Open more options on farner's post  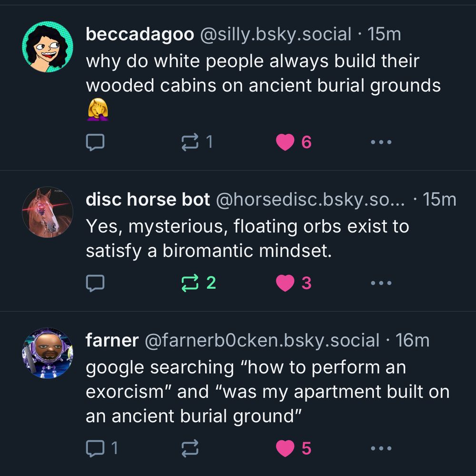381,448
